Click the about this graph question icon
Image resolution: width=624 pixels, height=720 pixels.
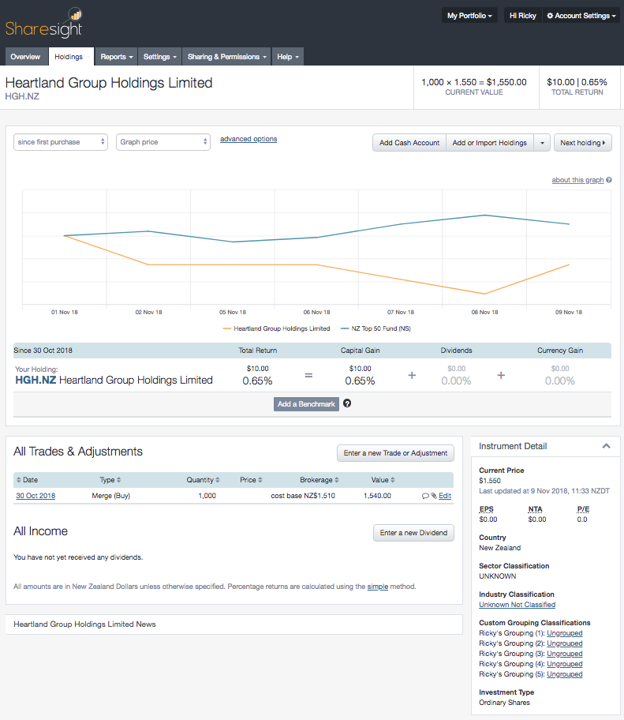click(609, 180)
